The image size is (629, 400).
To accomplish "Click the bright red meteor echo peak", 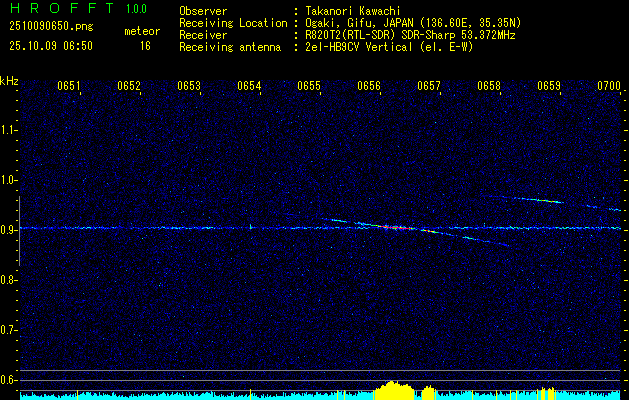I will [388, 227].
